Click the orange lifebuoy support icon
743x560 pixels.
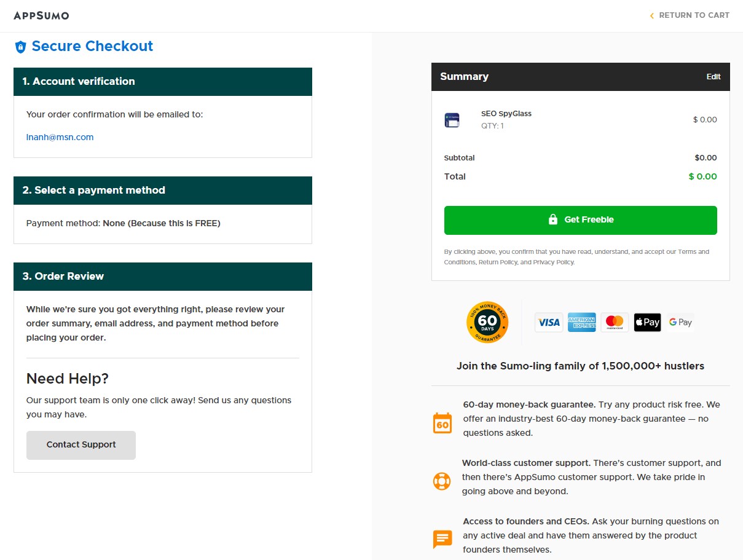pyautogui.click(x=442, y=481)
